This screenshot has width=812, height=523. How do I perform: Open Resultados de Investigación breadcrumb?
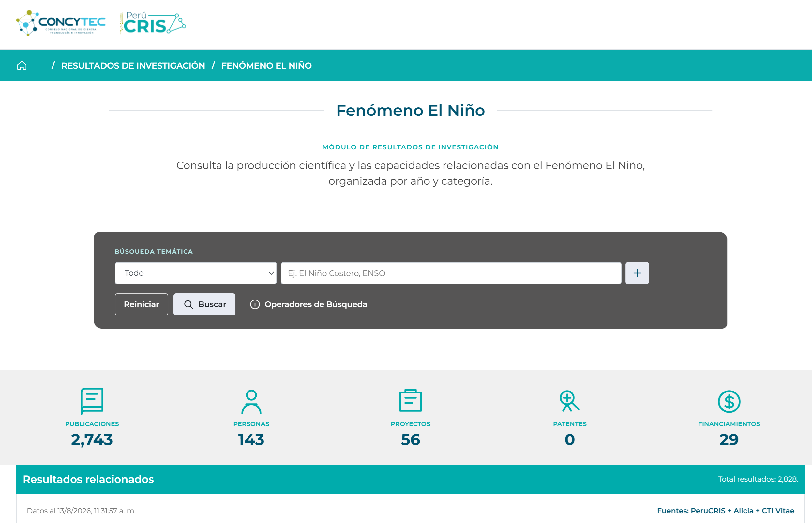pos(133,66)
